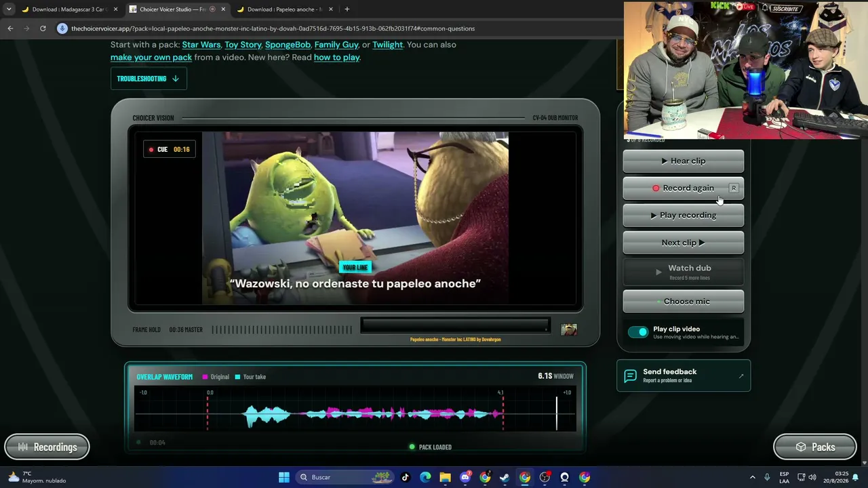
Task: Open Steam from the taskbar
Action: 505,477
